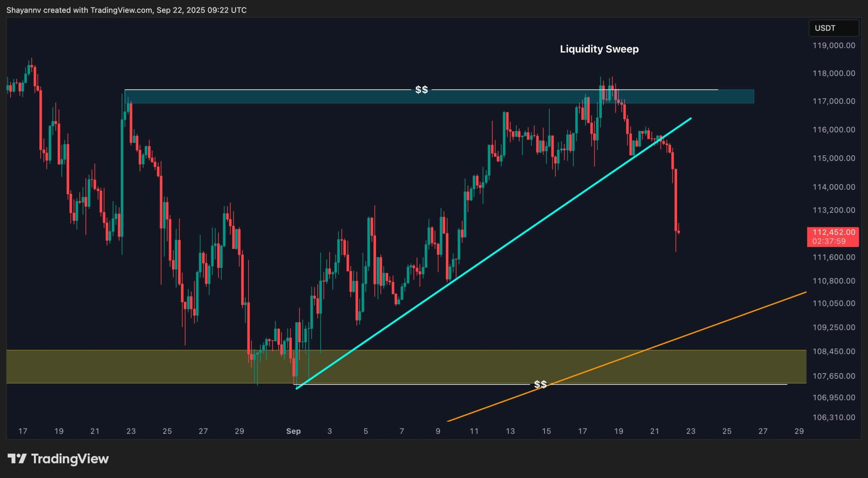
Task: Click the 106,310.00 price axis label
Action: [x=833, y=417]
